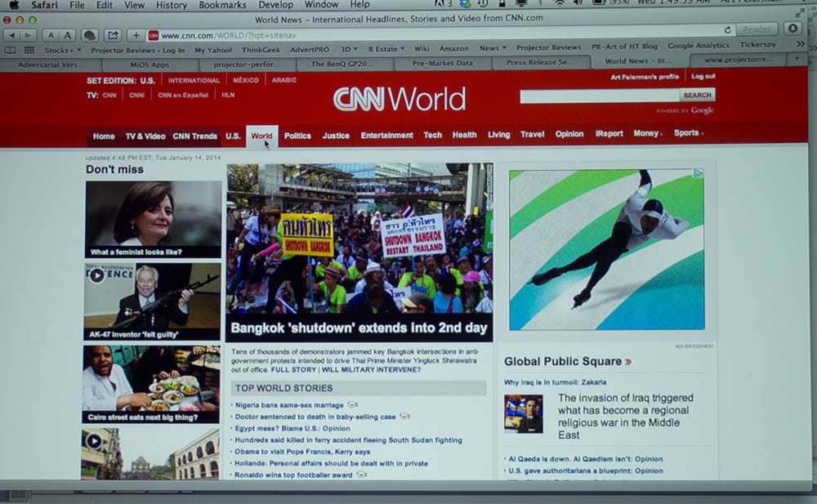Increase text size with the large A button
Screen dimensions: 817x504
click(67, 35)
